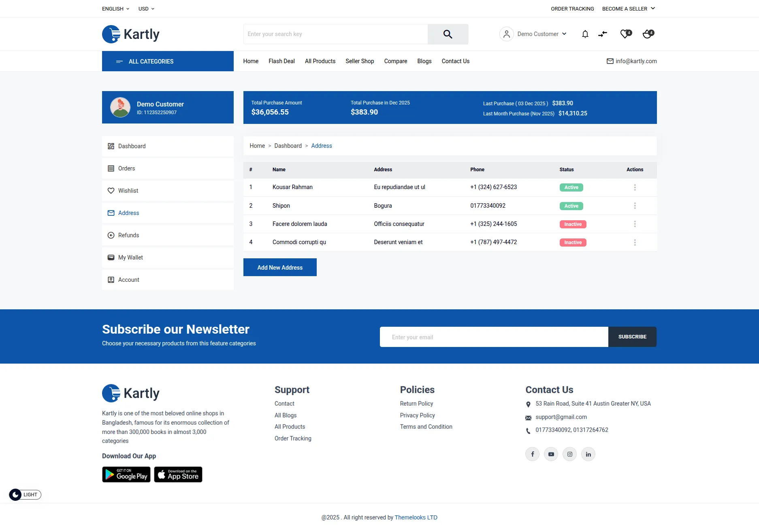Toggle the Light theme switch

coord(25,495)
